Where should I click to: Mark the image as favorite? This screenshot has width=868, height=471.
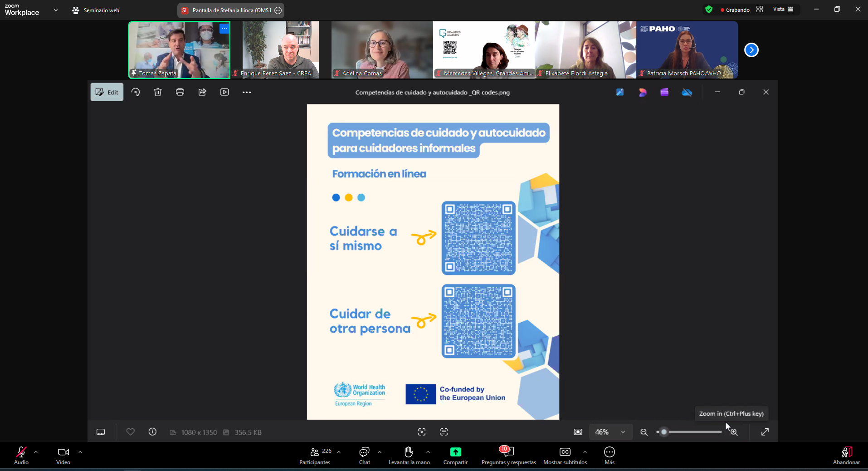click(130, 432)
